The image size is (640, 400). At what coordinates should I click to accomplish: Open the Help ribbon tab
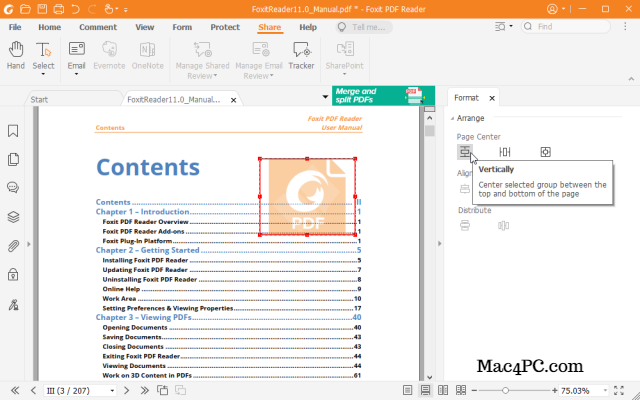tap(308, 27)
